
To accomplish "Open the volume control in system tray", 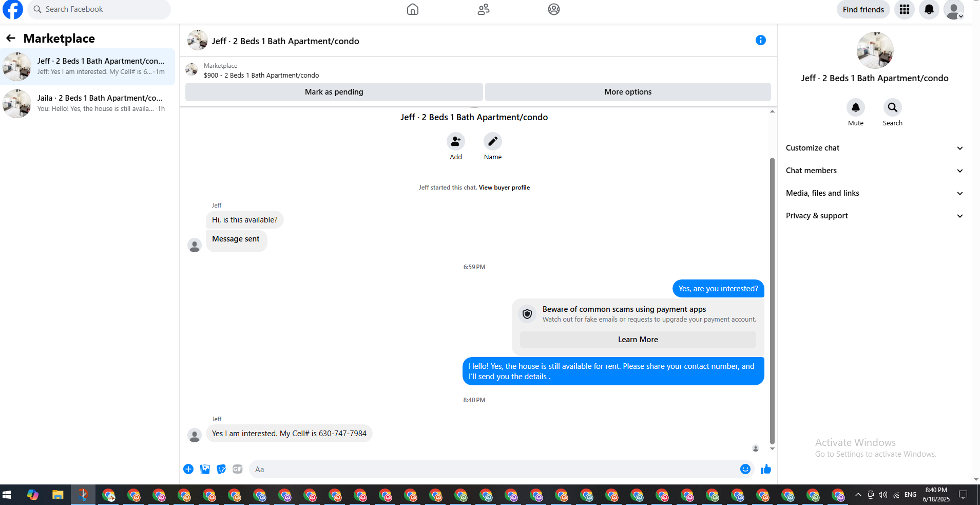I will pos(883,495).
